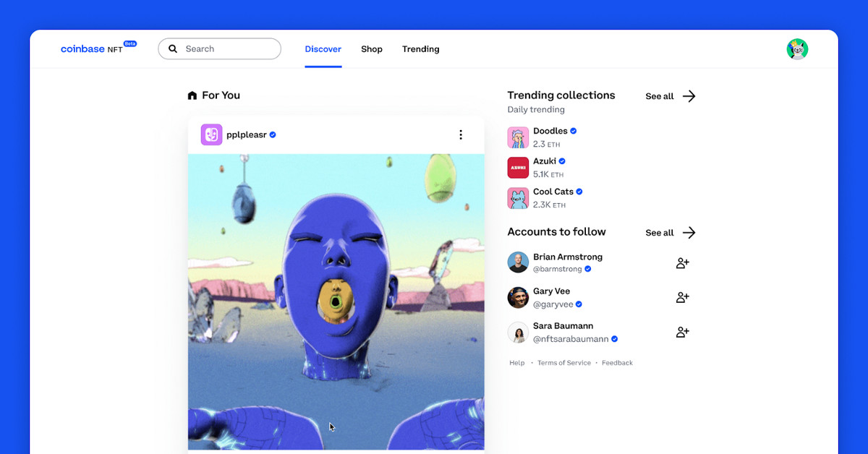This screenshot has height=454, width=868.
Task: Open the Terms of Service link
Action: (564, 363)
